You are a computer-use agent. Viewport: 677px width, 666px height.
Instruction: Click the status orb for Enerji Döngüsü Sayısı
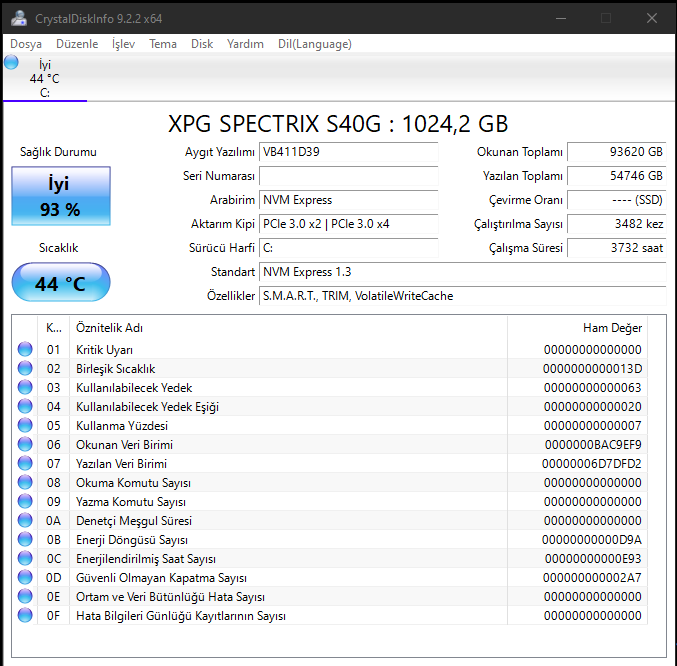25,539
